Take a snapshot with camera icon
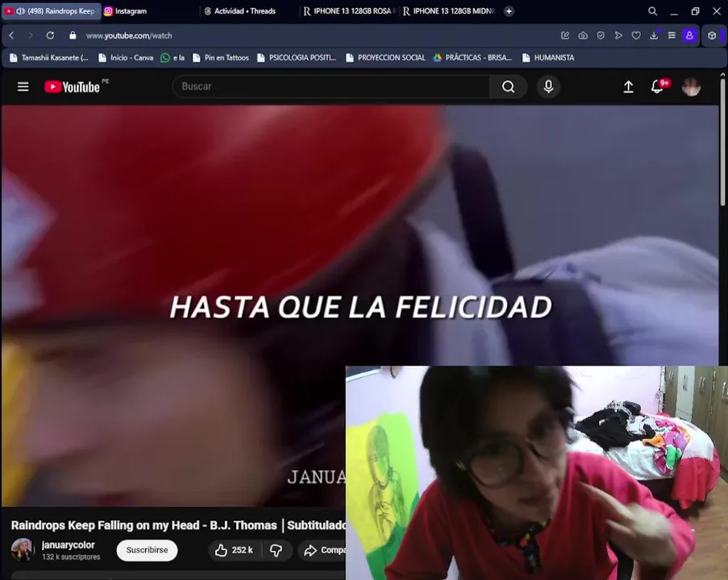The width and height of the screenshot is (728, 580). coord(583,35)
